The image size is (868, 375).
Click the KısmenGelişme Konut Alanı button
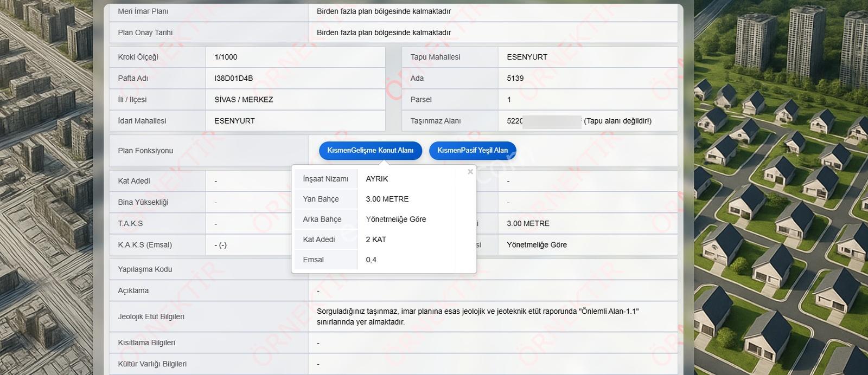point(370,150)
